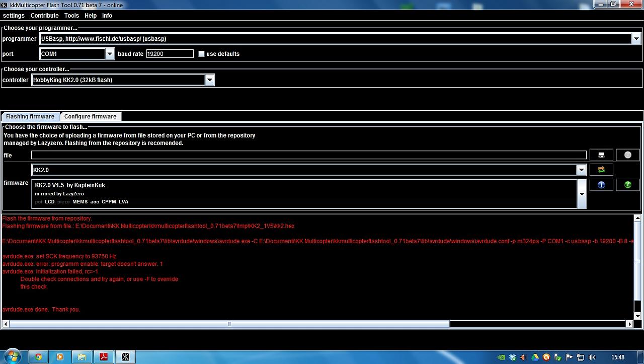The image size is (644, 364).
Task: Click the audio speaker tray icon next to Dropbox
Action: (524, 357)
